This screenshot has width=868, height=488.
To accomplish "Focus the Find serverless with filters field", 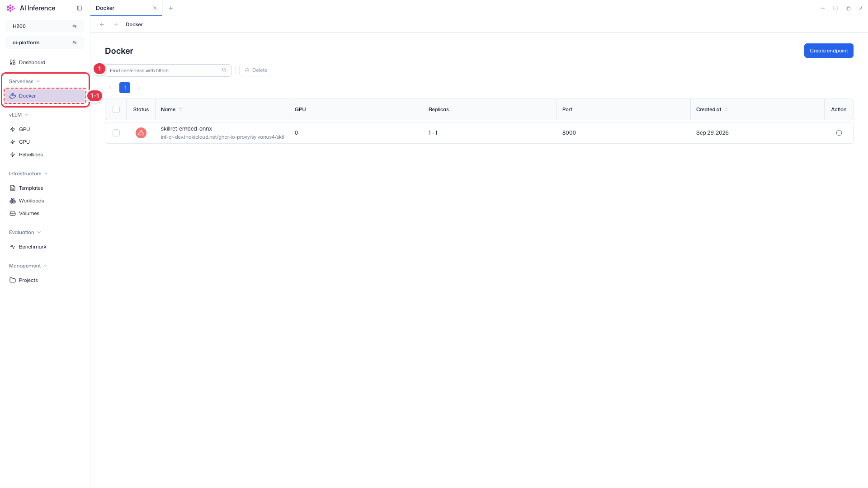I will (168, 70).
